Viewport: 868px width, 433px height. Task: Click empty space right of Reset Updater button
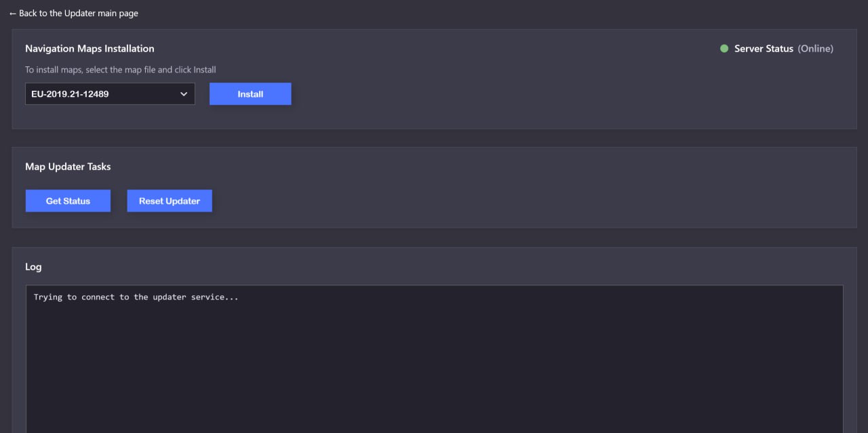[475, 201]
